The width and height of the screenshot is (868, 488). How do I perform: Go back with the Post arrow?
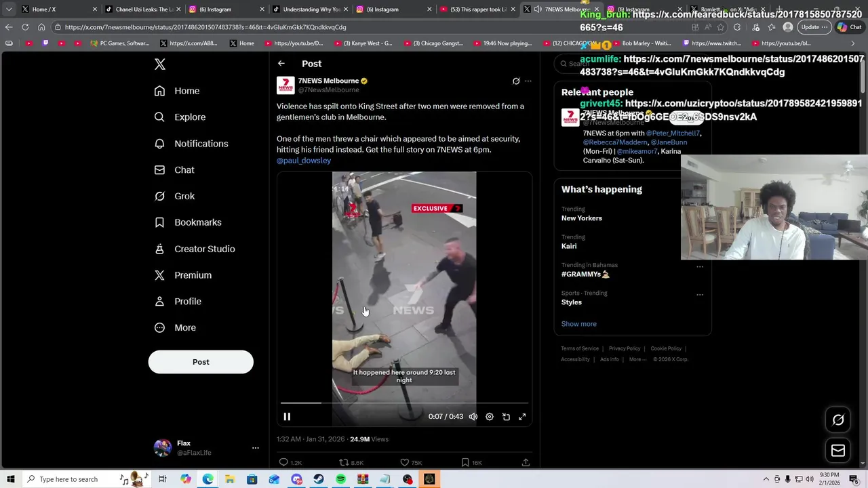281,64
